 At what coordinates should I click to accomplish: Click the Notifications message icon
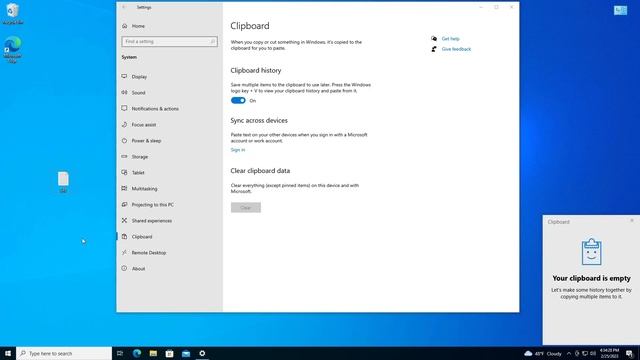coord(124,108)
